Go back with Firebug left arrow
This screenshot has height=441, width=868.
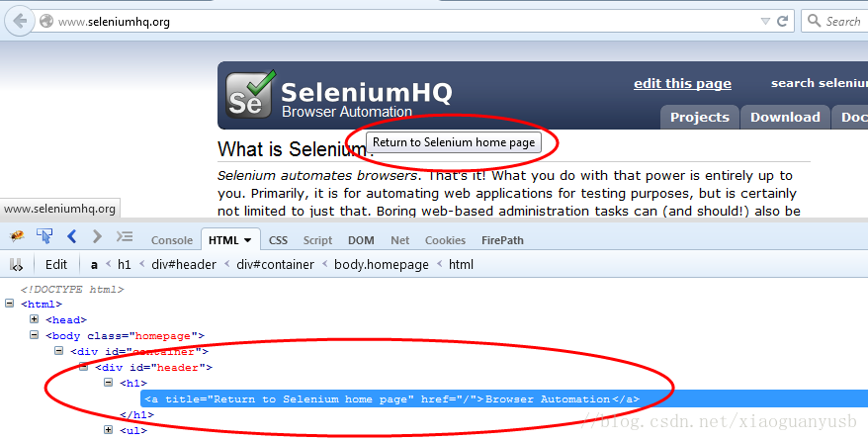(x=71, y=236)
